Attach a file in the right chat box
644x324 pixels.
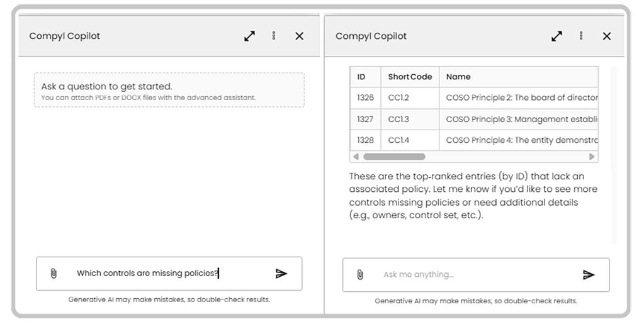(x=360, y=274)
